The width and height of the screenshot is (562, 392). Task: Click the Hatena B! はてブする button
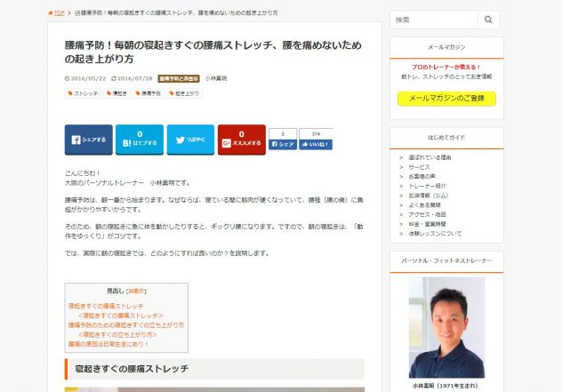click(140, 140)
